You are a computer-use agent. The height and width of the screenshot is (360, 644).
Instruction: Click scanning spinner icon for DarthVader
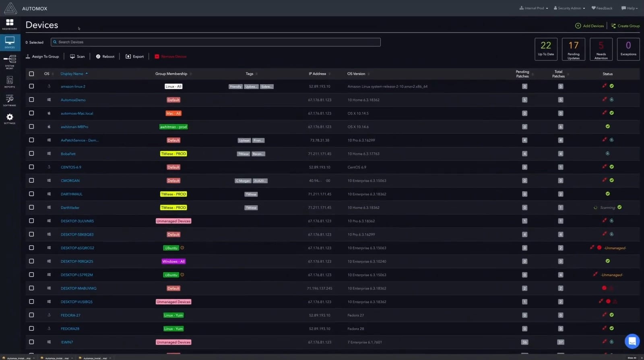click(x=596, y=207)
